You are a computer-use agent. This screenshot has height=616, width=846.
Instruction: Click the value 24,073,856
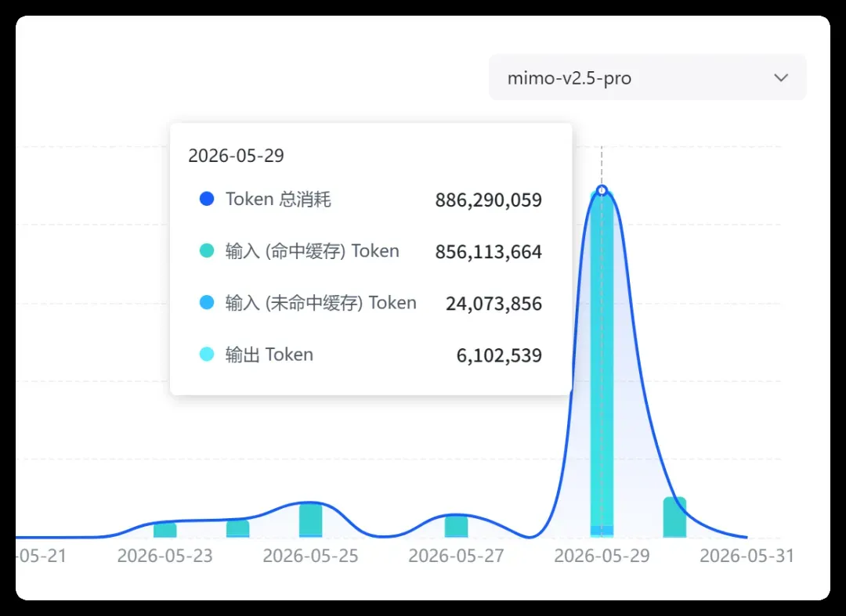pyautogui.click(x=493, y=304)
